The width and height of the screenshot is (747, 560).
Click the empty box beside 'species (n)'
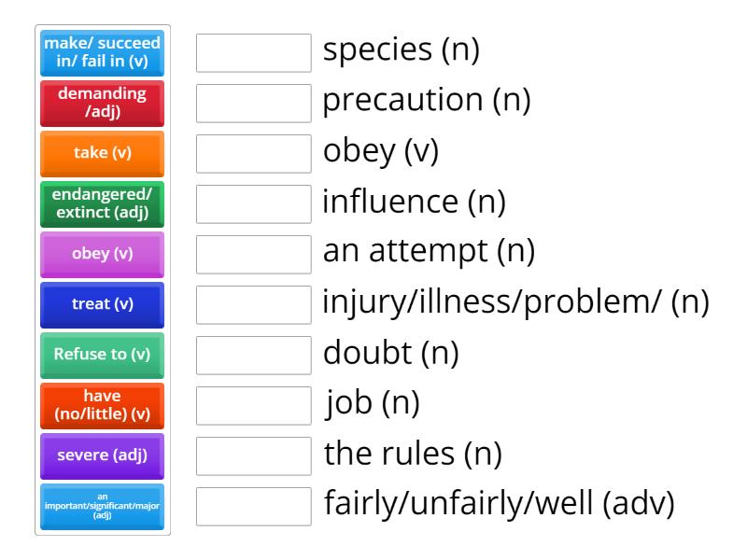254,53
